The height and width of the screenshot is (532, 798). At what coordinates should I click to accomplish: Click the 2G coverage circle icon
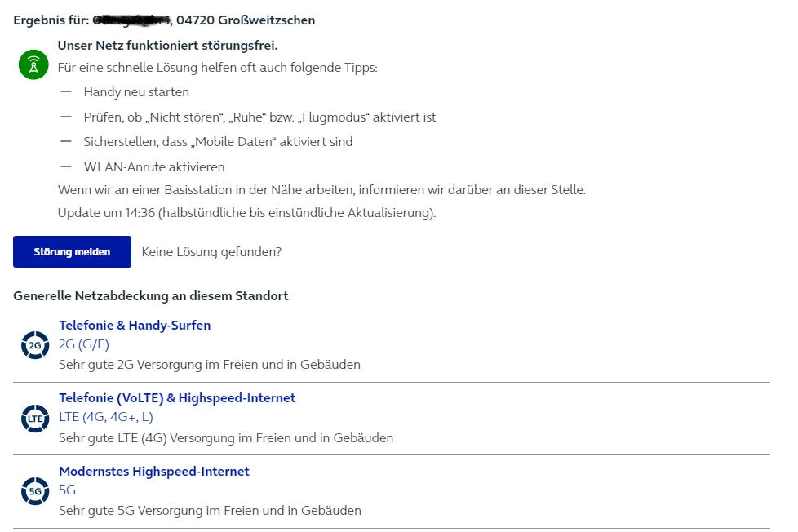[34, 345]
